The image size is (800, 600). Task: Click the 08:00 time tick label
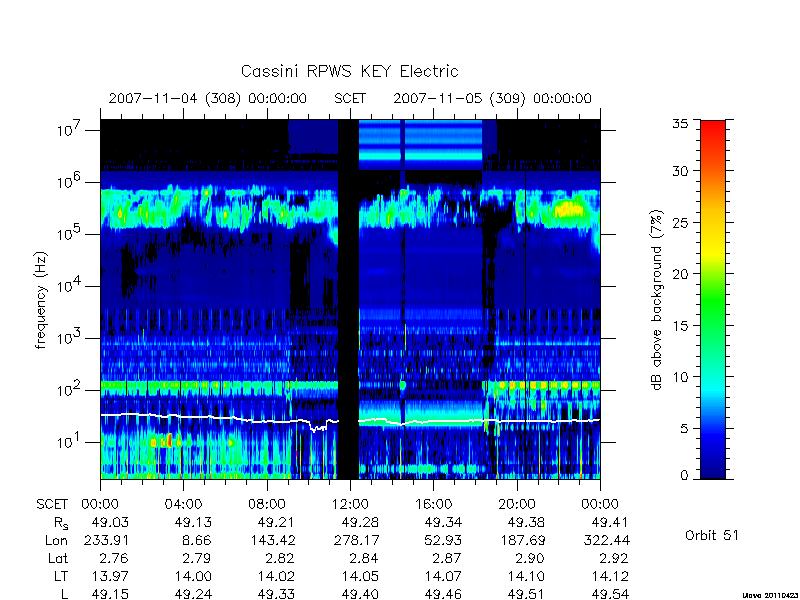click(x=267, y=504)
